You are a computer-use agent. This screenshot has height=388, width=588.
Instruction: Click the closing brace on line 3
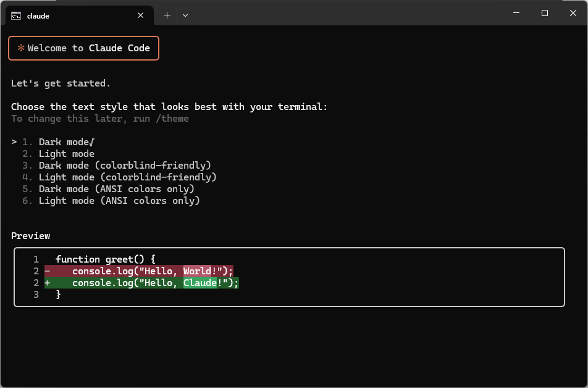58,295
